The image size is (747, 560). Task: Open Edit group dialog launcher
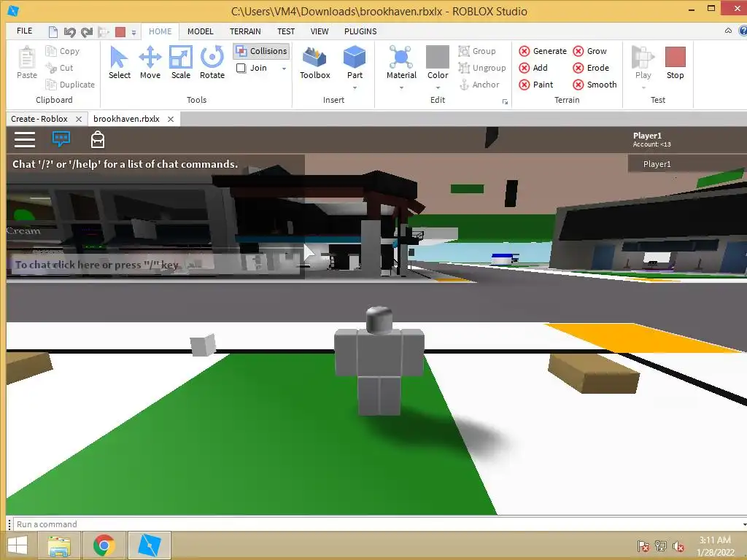(505, 101)
